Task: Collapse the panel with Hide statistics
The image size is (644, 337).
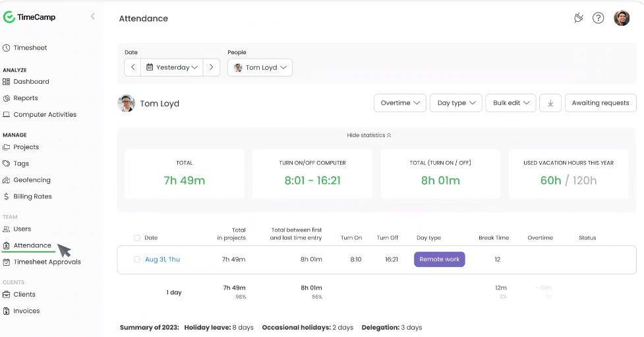Action: click(369, 135)
